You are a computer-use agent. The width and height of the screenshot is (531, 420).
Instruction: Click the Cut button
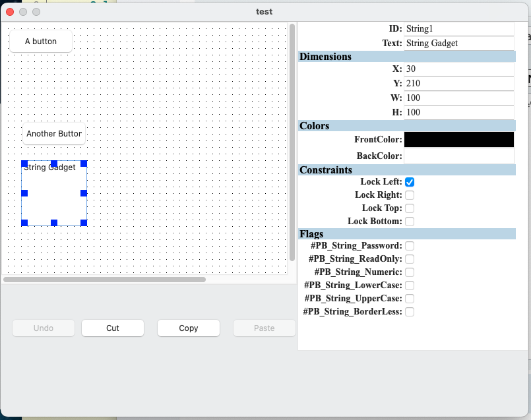pos(113,328)
